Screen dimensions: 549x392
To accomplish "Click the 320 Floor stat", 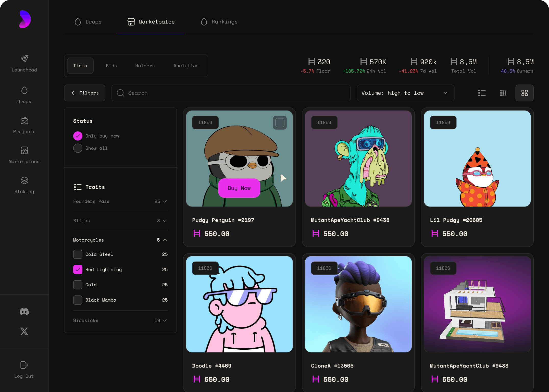I will pyautogui.click(x=316, y=66).
